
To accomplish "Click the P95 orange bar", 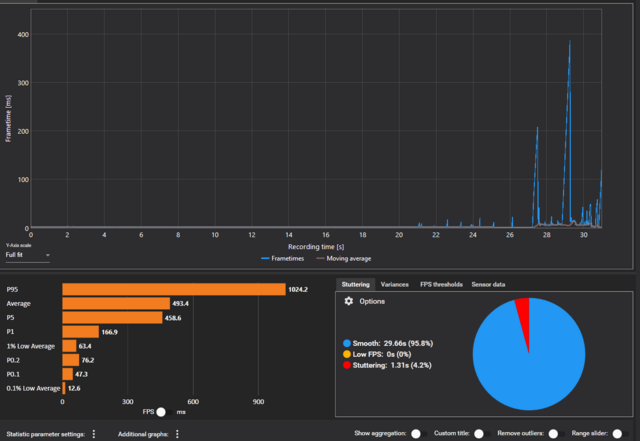I will 173,289.
